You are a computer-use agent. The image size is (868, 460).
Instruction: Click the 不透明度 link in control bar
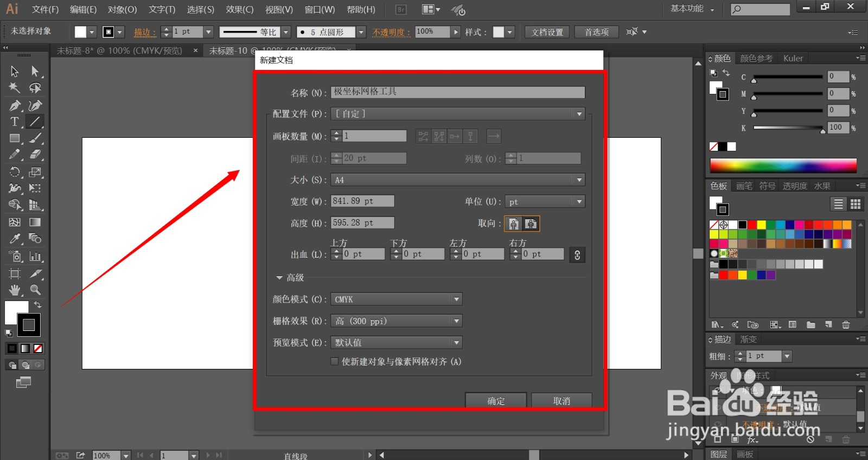(x=391, y=33)
